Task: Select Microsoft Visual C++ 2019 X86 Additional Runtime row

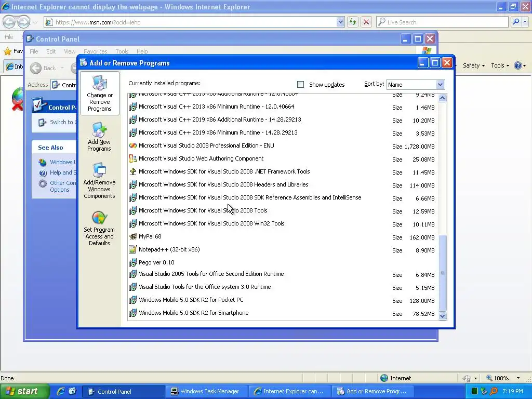Action: [283, 120]
